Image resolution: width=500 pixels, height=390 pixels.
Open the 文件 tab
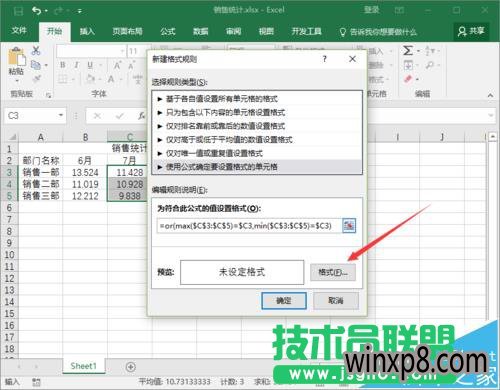(19, 31)
